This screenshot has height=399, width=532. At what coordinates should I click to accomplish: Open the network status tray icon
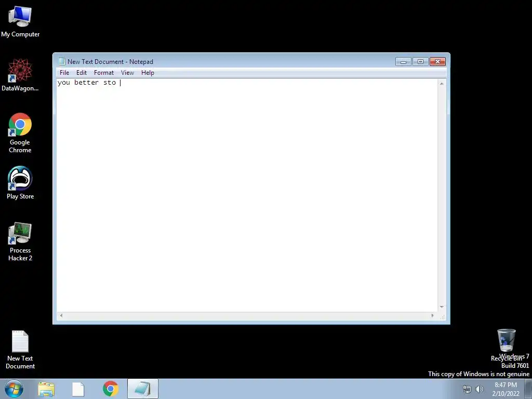point(467,389)
